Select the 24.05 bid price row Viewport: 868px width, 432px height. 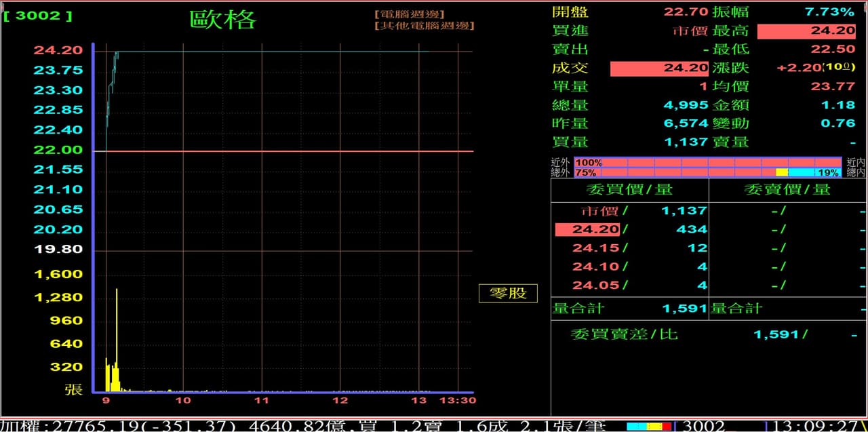click(629, 286)
